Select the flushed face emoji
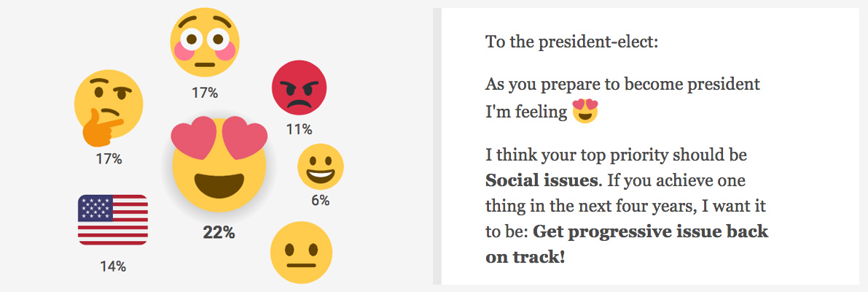This screenshot has height=292, width=868. click(x=205, y=42)
